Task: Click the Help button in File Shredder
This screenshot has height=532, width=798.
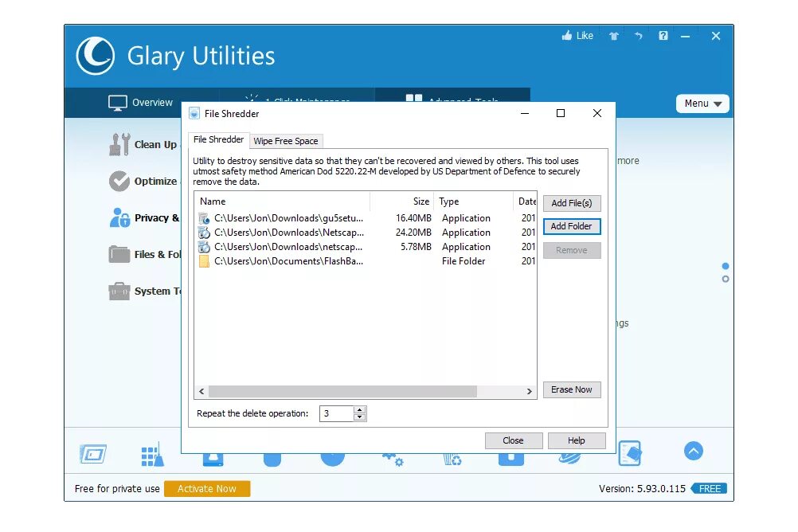Action: 577,440
